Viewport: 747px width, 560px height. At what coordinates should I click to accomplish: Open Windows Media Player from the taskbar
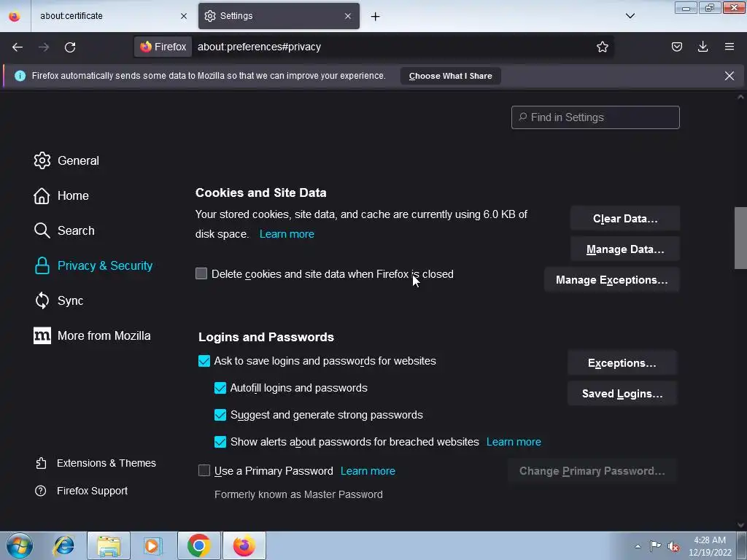pyautogui.click(x=153, y=545)
